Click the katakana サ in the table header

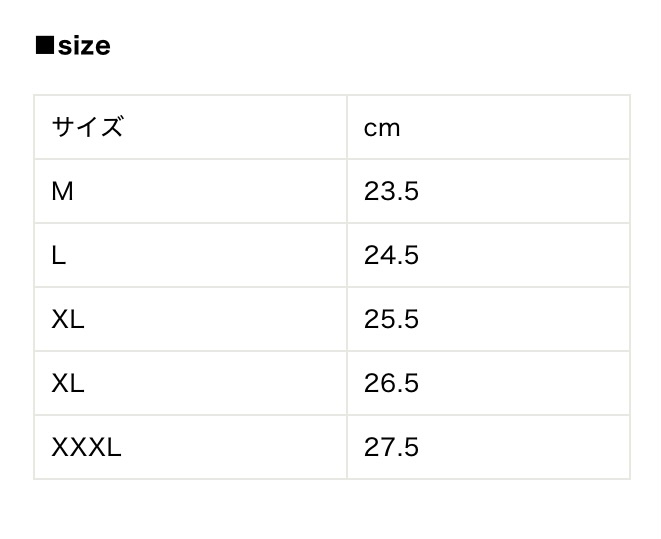pos(64,128)
